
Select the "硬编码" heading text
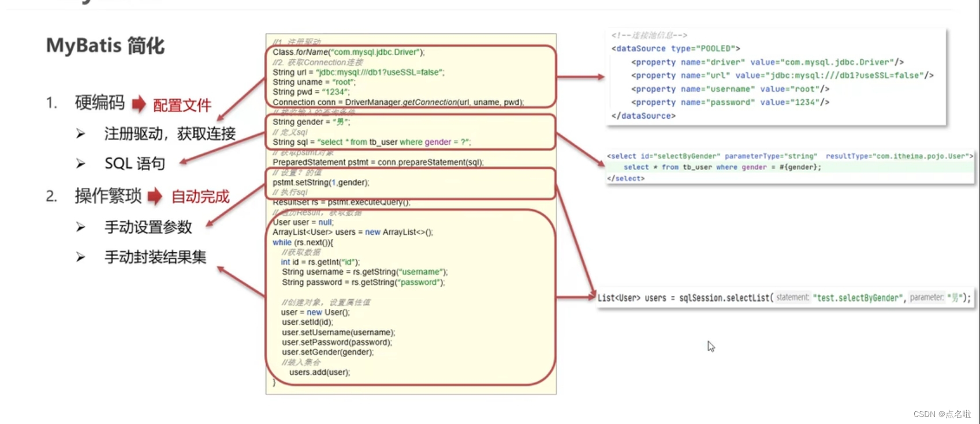(99, 103)
